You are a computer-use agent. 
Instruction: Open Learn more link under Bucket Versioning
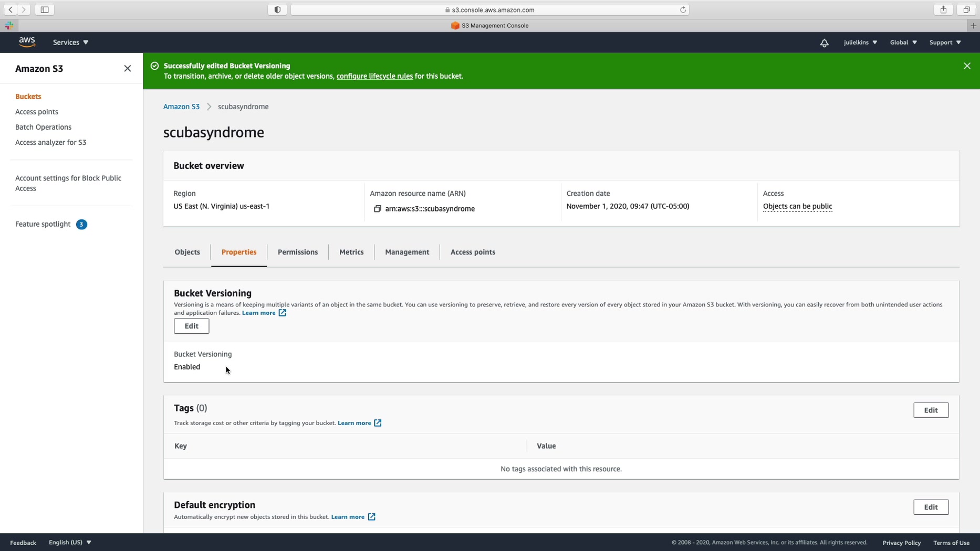(x=258, y=313)
